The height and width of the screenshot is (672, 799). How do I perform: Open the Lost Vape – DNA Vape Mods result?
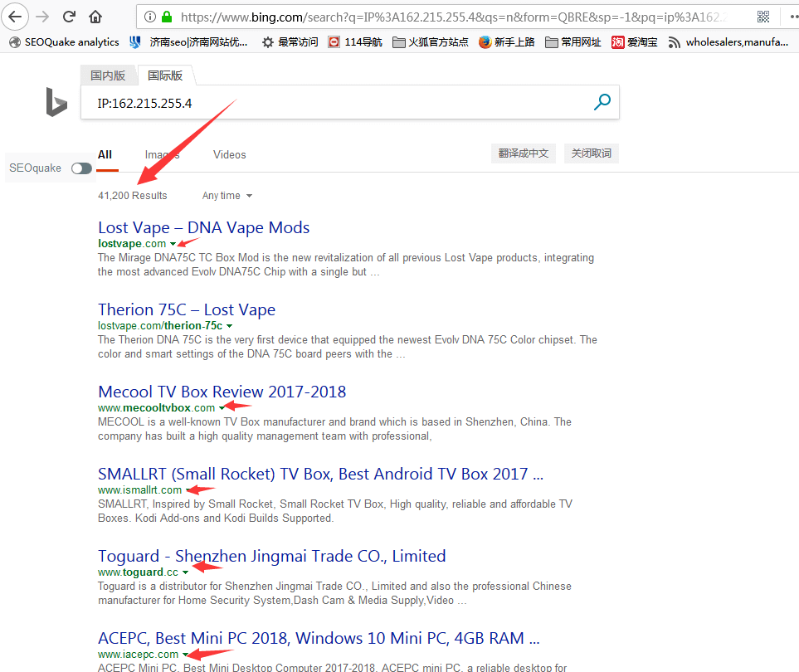[x=204, y=227]
